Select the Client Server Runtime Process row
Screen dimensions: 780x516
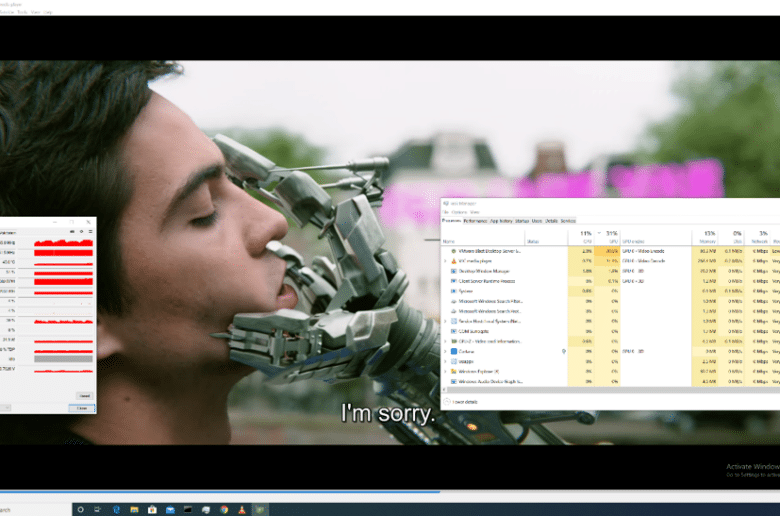click(611, 281)
